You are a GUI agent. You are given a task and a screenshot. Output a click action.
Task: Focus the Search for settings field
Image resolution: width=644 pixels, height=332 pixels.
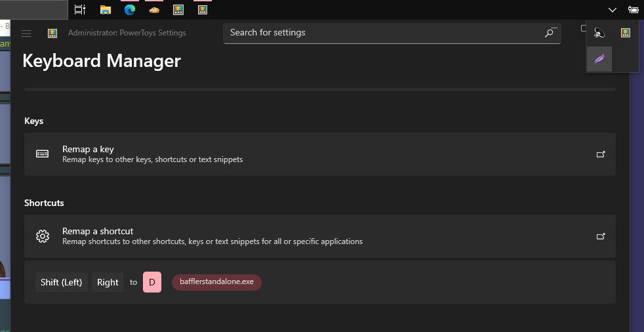tap(392, 33)
